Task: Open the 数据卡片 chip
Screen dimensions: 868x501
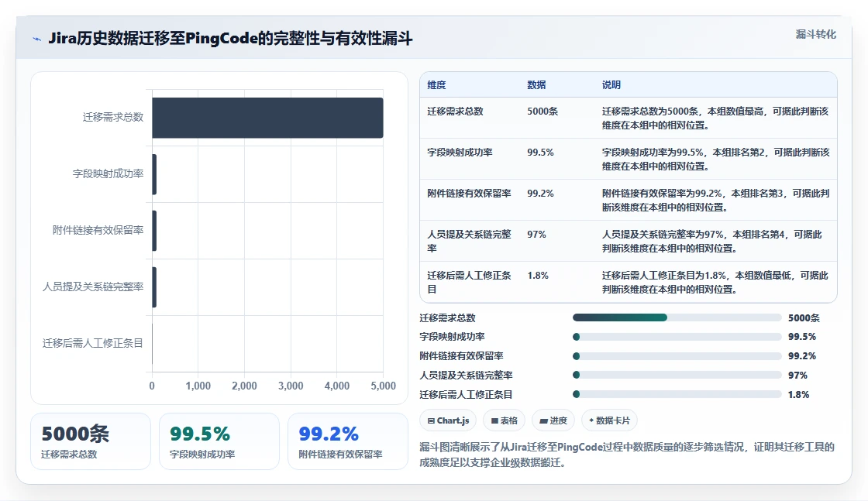Action: point(609,420)
